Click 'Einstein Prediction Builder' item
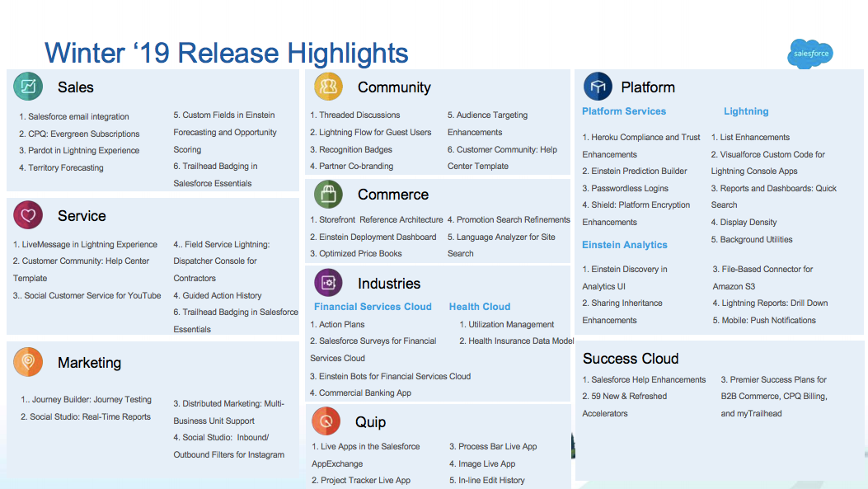The image size is (868, 489). 635,172
